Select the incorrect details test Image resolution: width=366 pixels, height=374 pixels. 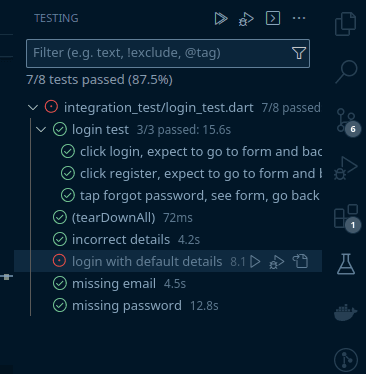click(x=168, y=239)
